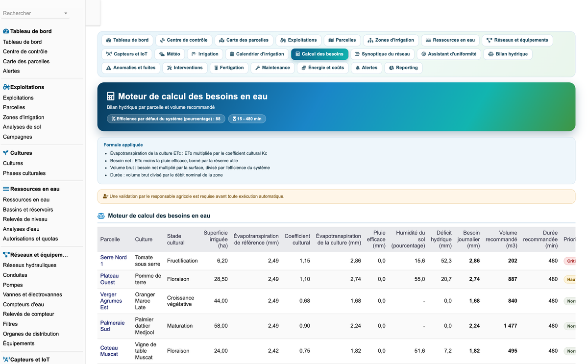Click Pompes sidebar link
This screenshot has width=588, height=364.
(13, 285)
